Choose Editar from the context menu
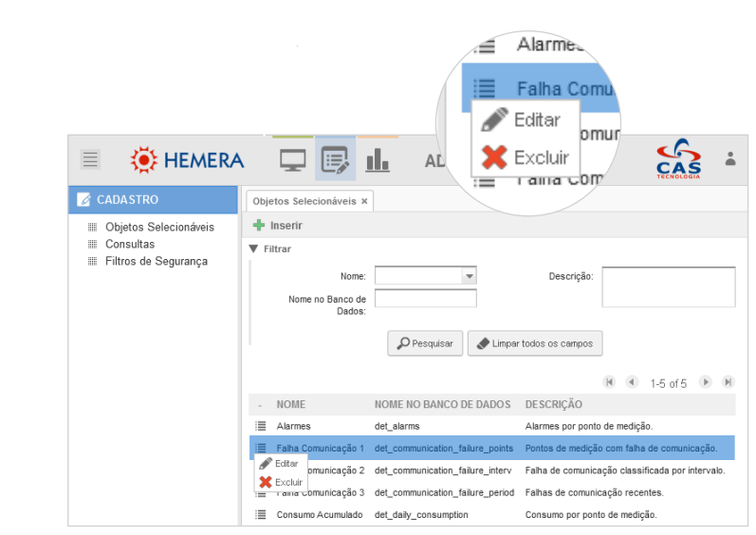Image resolution: width=756 pixels, height=535 pixels. (x=286, y=464)
